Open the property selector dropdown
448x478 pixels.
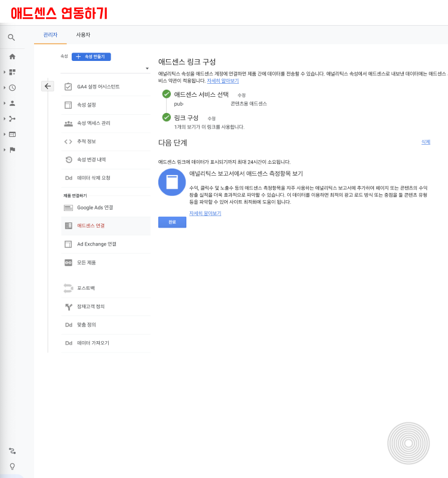(x=105, y=68)
